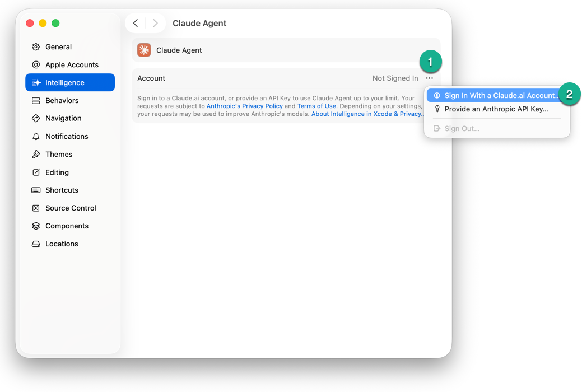Select the Intelligence sidebar item
Viewport: 582px width, 392px height.
[70, 83]
